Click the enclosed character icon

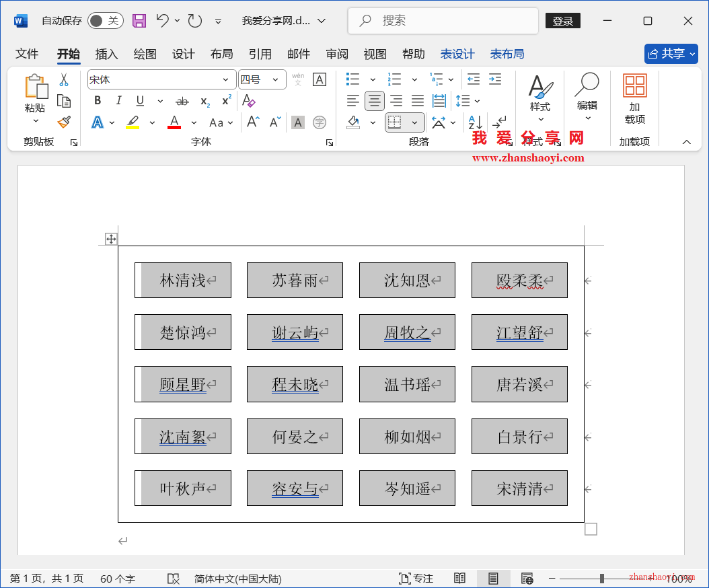pos(320,122)
